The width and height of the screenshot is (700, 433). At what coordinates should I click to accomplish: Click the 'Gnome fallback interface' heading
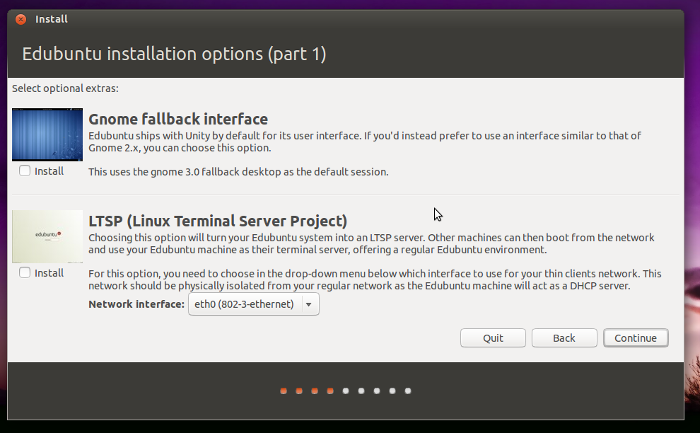pyautogui.click(x=178, y=119)
